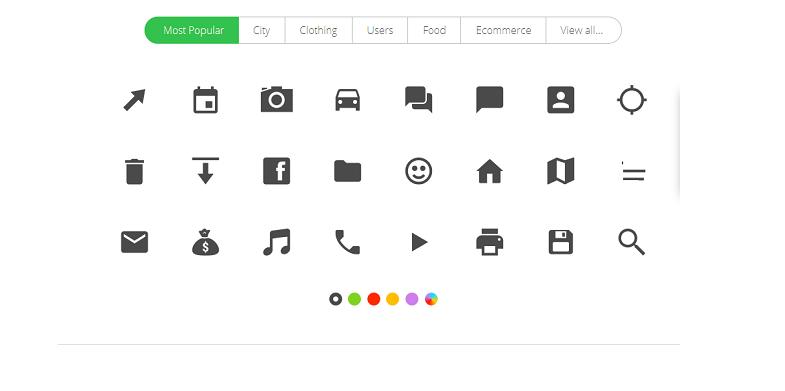Select the contact card icon
Screen dimensions: 785x391
pos(561,100)
